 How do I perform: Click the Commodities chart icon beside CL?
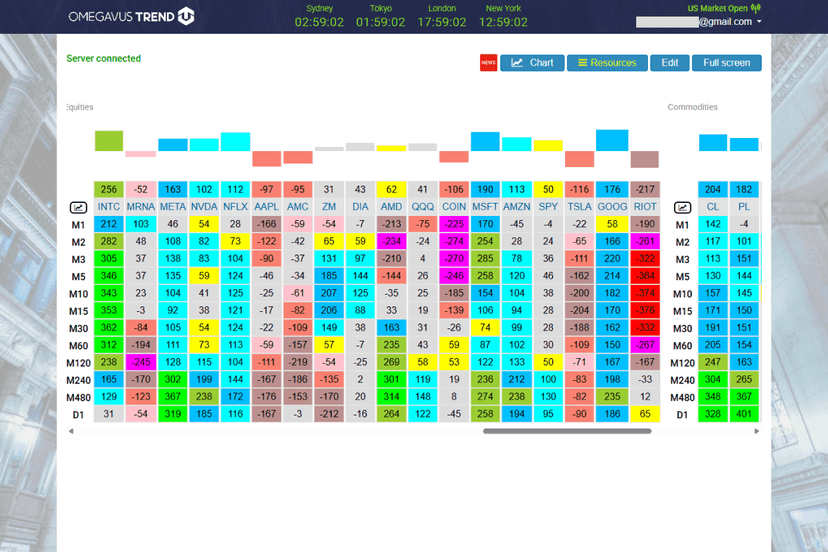682,207
